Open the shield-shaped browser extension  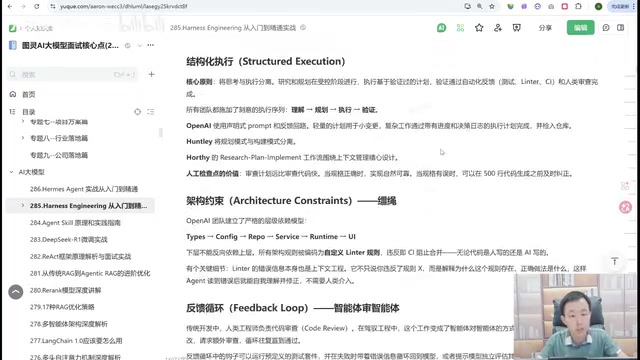click(x=510, y=6)
